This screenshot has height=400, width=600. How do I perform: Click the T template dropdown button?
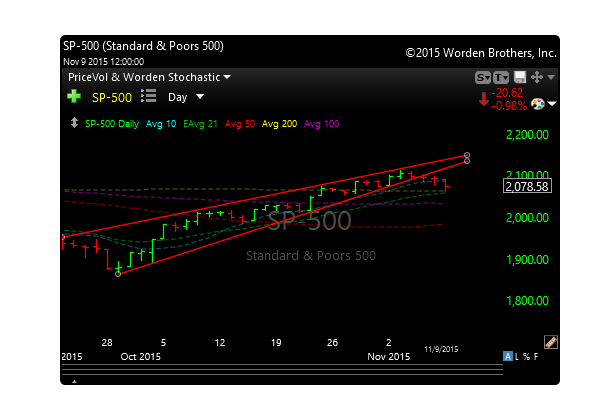click(x=501, y=78)
